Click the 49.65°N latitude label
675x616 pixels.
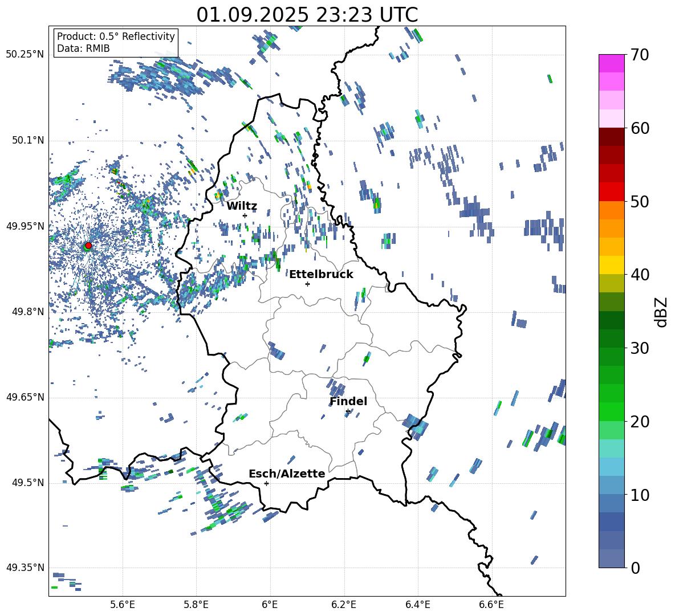coord(25,397)
